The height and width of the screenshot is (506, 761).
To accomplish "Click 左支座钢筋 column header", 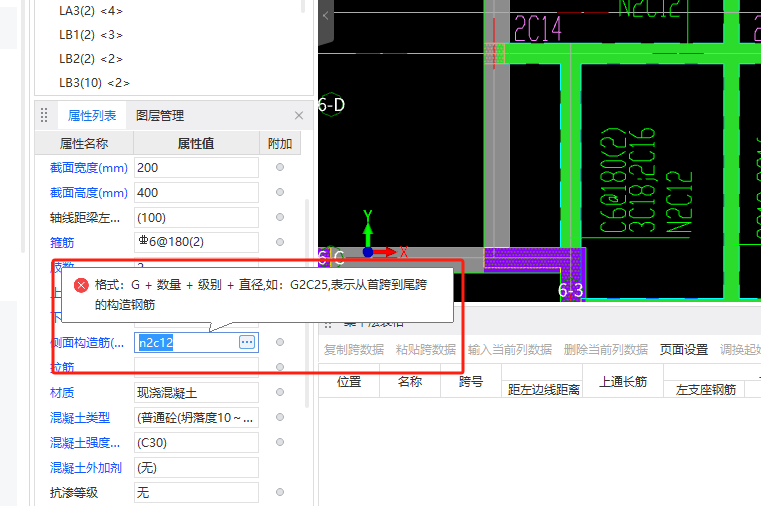I will click(706, 390).
